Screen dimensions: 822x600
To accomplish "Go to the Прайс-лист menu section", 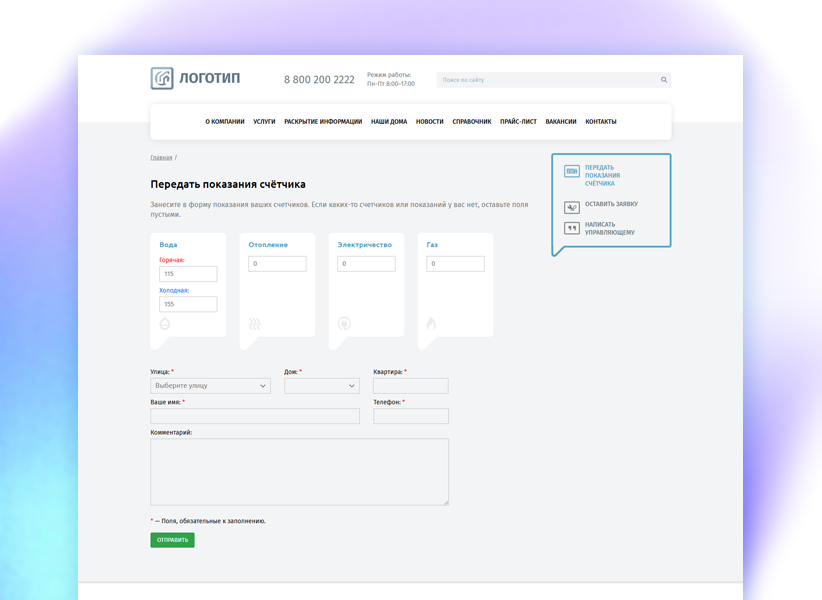I will click(x=518, y=122).
